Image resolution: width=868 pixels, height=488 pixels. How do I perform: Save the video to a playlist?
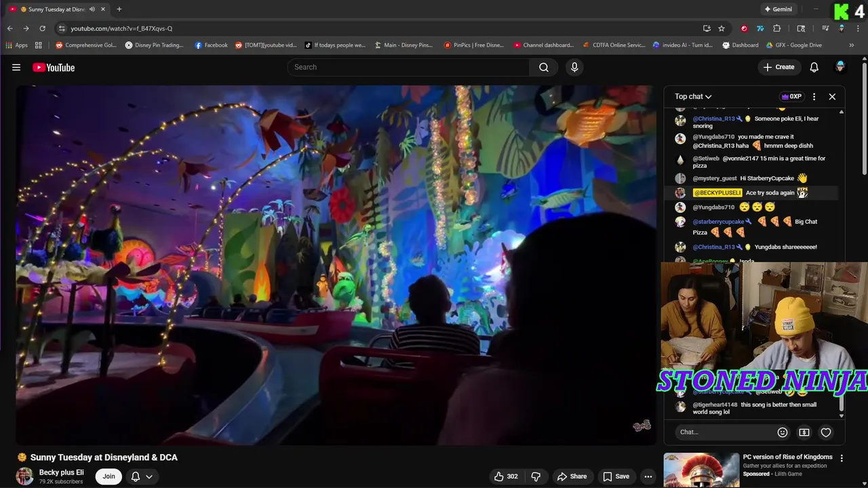[616, 476]
